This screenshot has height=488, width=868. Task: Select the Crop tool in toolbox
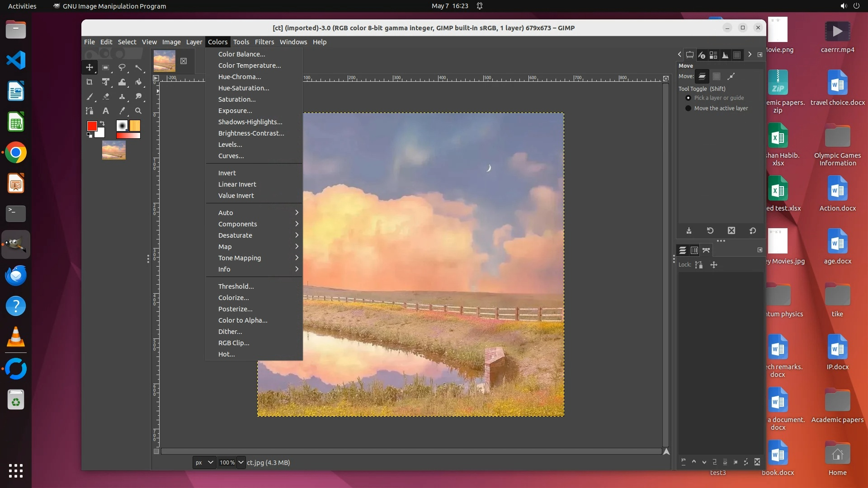[x=89, y=82]
